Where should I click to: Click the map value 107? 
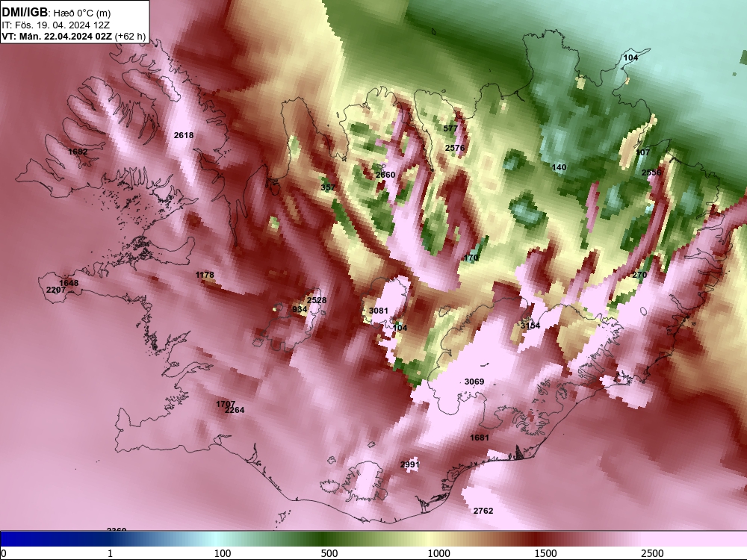click(x=642, y=152)
